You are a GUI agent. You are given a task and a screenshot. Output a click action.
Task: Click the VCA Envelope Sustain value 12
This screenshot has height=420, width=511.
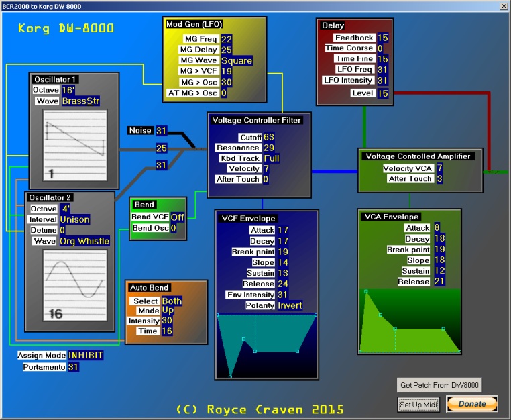click(x=439, y=270)
